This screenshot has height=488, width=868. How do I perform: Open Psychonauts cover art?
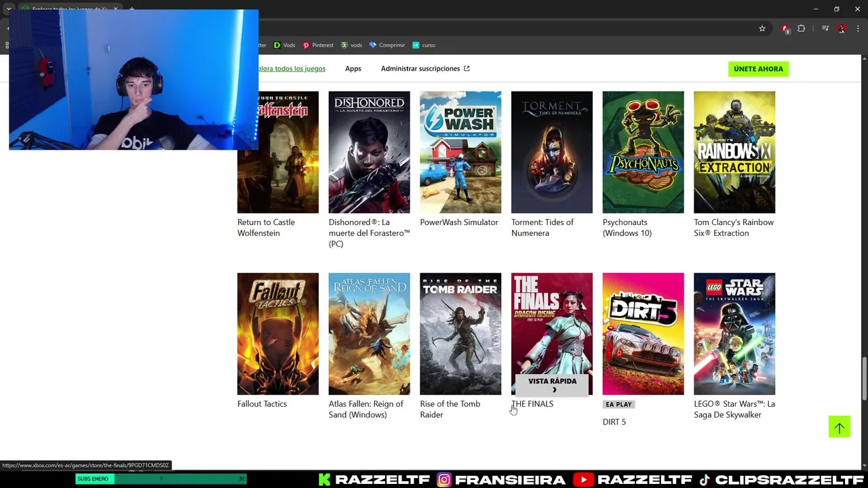[643, 152]
